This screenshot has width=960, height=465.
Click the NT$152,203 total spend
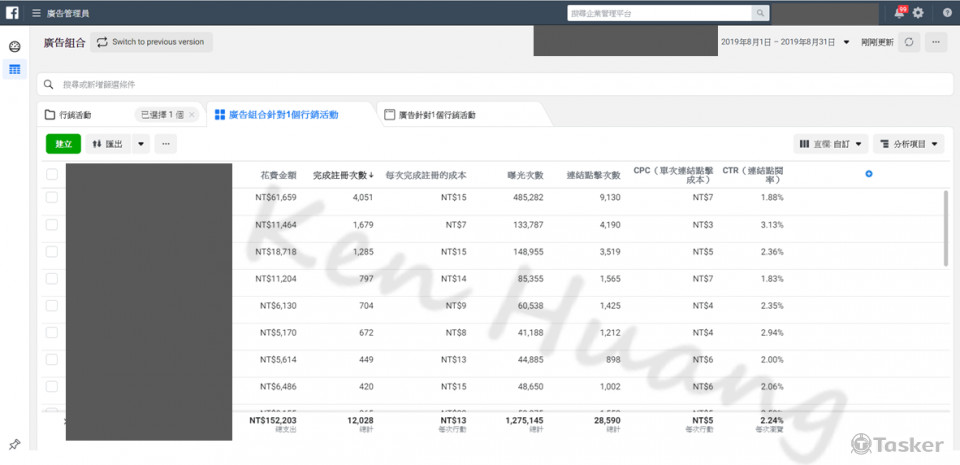[273, 420]
